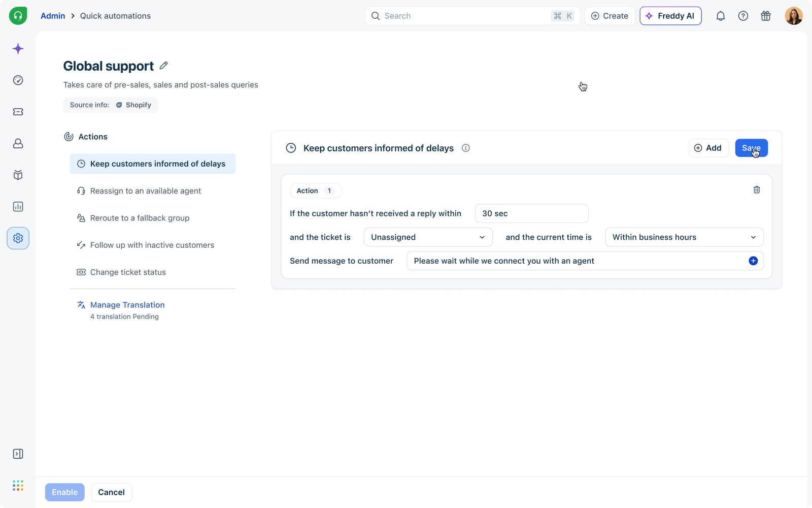The height and width of the screenshot is (508, 812).
Task: Open the contacts person sidebar icon
Action: pos(18,143)
